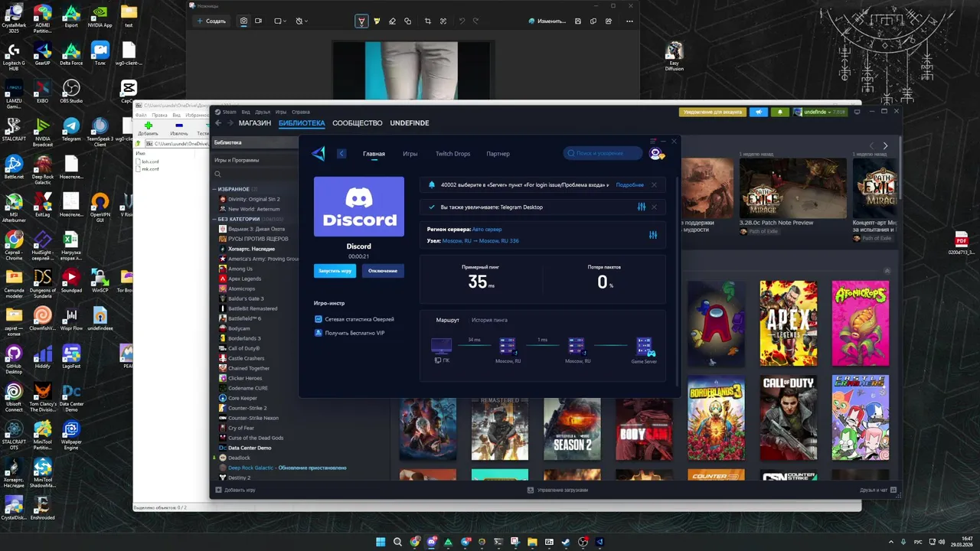980x551 pixels.
Task: Select Counter-Strike 2 in Steam library list
Action: 247,408
